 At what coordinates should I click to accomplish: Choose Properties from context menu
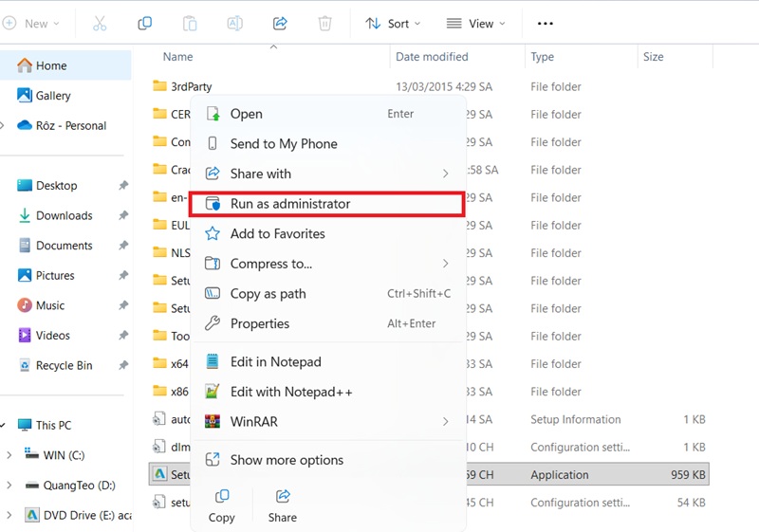(259, 323)
